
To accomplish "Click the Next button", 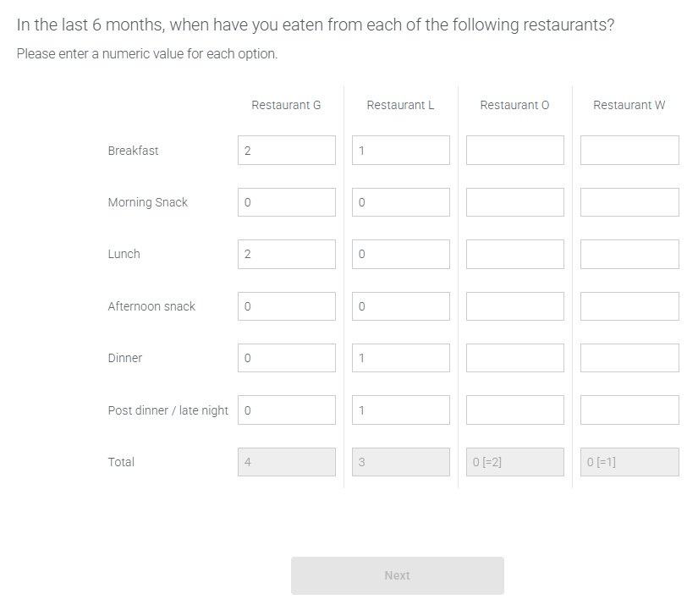I will tap(397, 575).
